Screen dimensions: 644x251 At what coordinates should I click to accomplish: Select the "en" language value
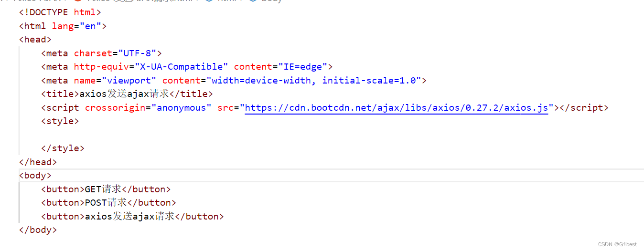(90, 26)
